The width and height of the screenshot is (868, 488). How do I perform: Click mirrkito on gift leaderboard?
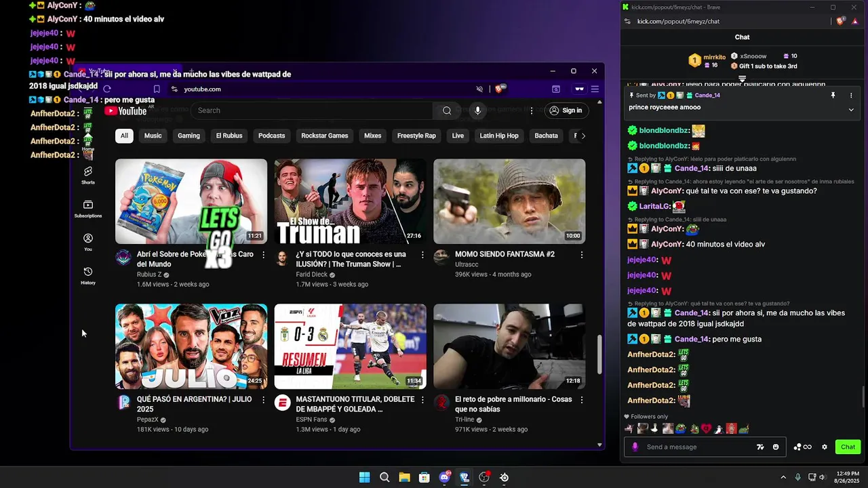[x=715, y=57]
